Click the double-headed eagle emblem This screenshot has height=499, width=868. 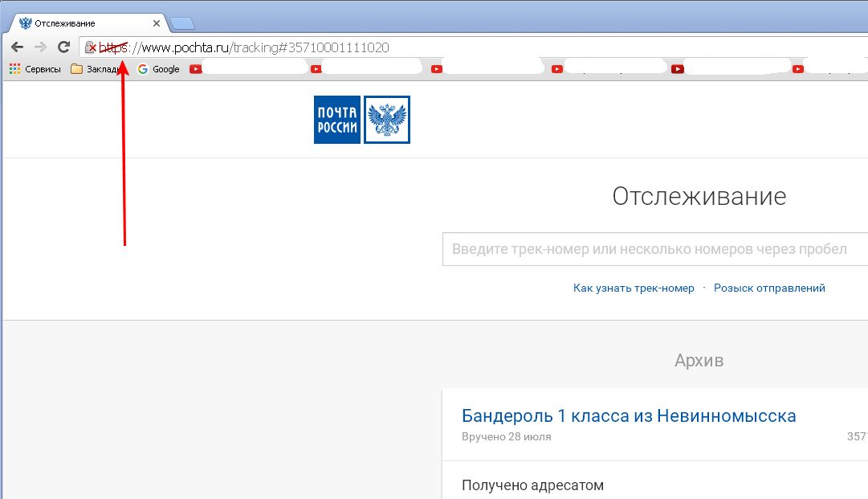387,120
